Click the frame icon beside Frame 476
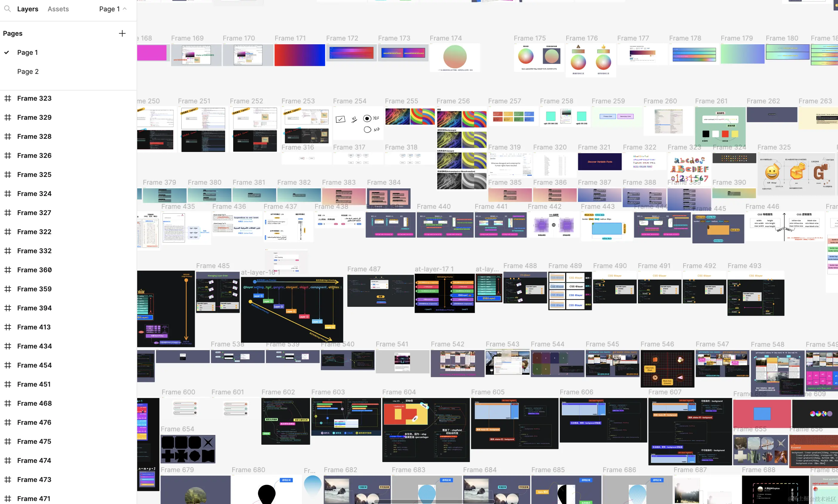The width and height of the screenshot is (838, 504). [x=8, y=422]
